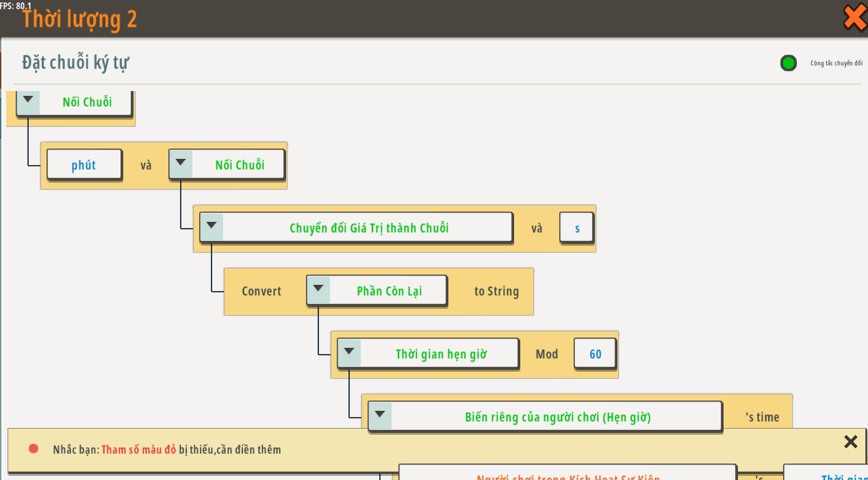Click the arrow on Biến riêng của người chơi
Viewport: 868px width, 480px height.
pyautogui.click(x=380, y=416)
